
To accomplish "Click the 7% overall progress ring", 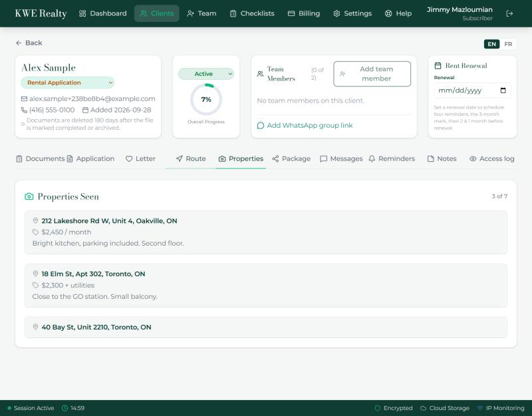I will (x=206, y=99).
